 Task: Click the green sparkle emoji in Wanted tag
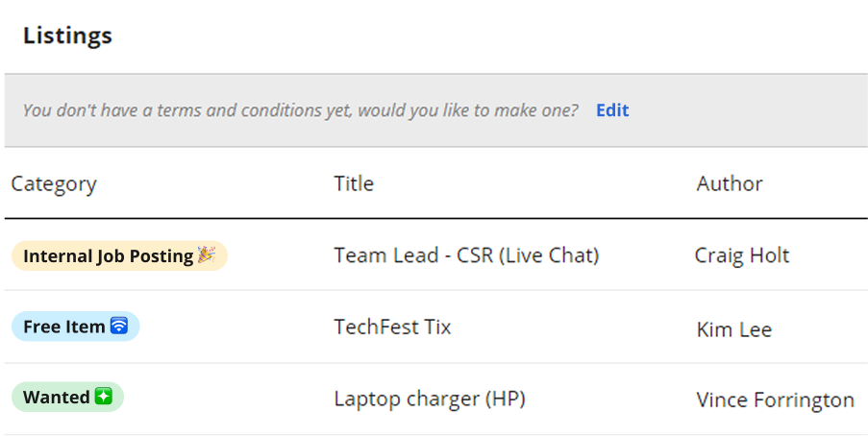point(104,397)
